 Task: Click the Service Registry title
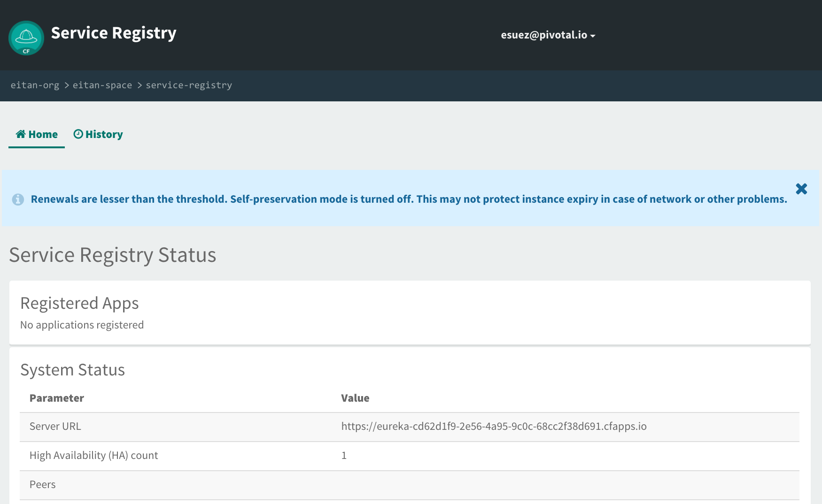(114, 33)
